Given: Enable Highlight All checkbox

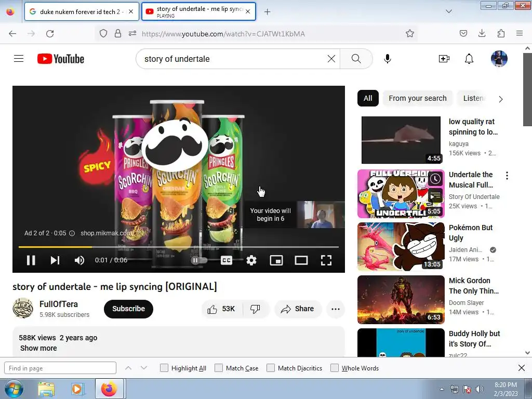Looking at the screenshot, I should coord(164,368).
